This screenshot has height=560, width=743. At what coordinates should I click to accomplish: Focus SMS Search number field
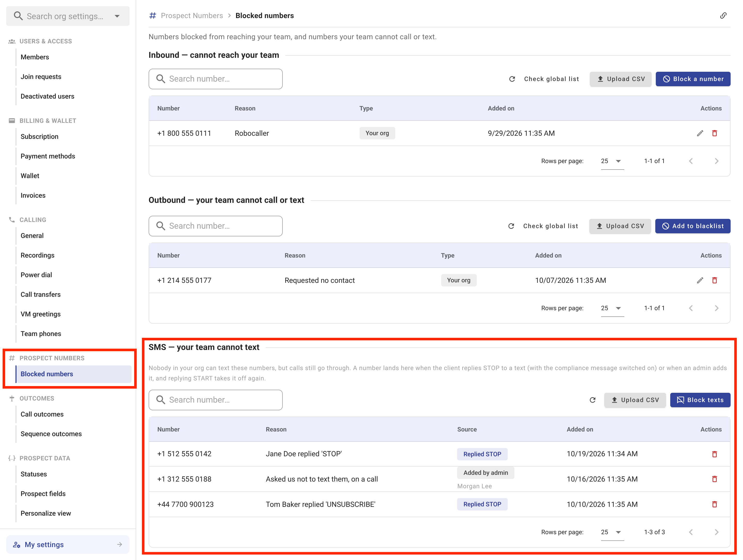click(216, 400)
